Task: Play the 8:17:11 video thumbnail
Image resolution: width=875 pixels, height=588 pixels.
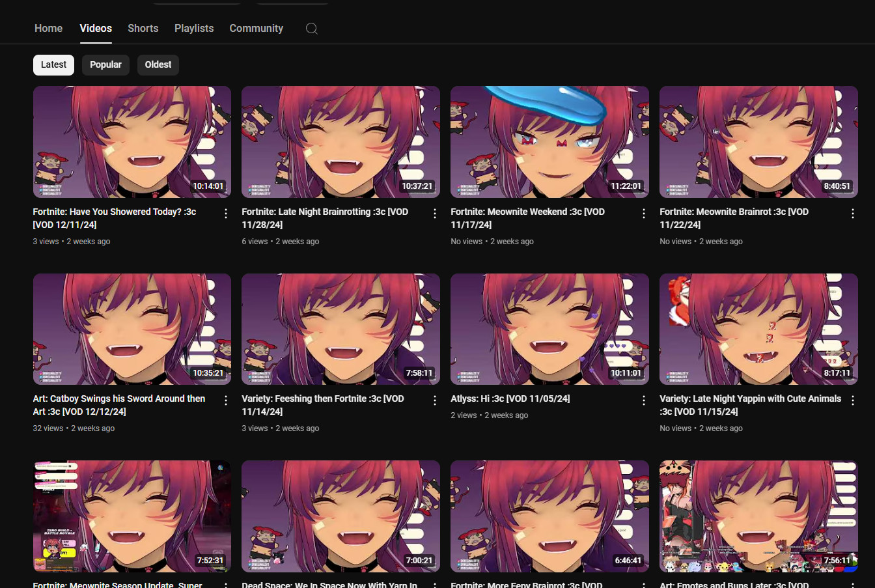Action: coord(758,329)
